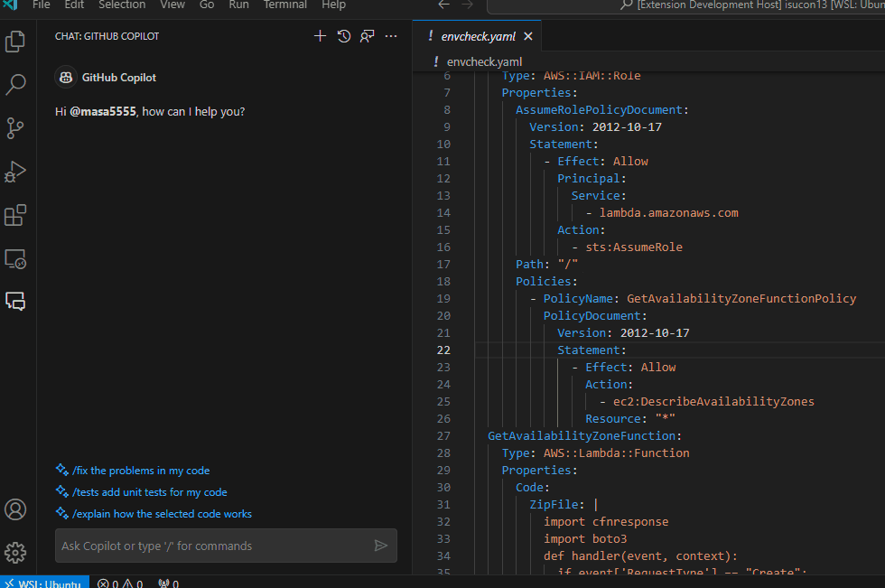
Task: Open Accounts menu in activity bar
Action: point(15,509)
